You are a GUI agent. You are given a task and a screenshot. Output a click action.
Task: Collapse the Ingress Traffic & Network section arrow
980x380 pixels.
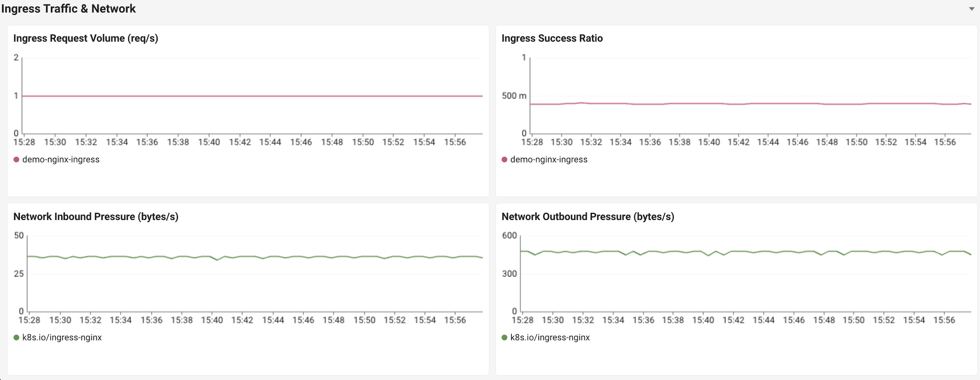click(971, 9)
